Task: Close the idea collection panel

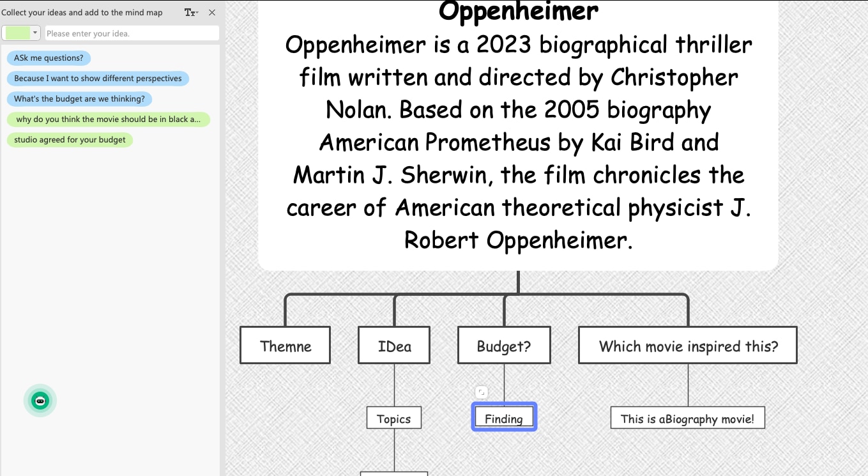Action: pyautogui.click(x=212, y=13)
